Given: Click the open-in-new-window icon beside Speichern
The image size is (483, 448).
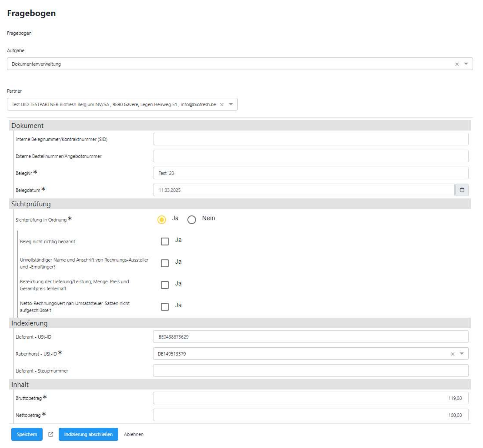Looking at the screenshot, I should click(x=51, y=434).
